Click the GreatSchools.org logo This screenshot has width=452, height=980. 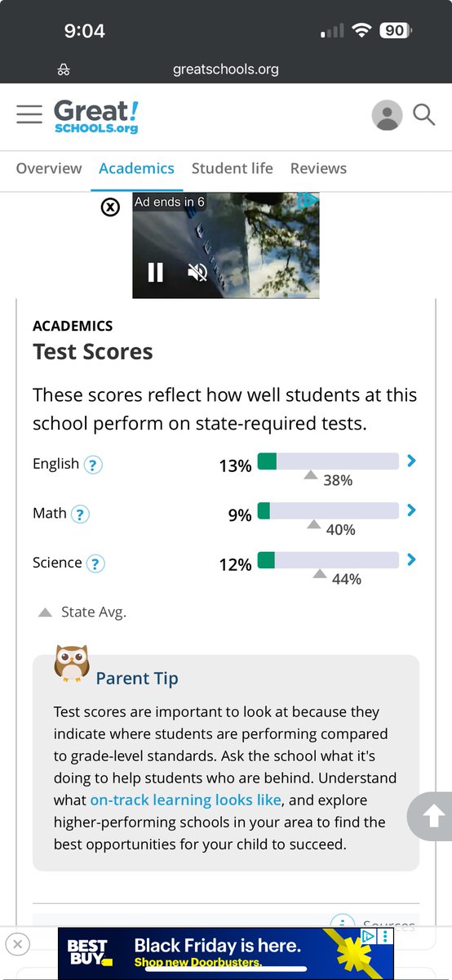point(96,116)
